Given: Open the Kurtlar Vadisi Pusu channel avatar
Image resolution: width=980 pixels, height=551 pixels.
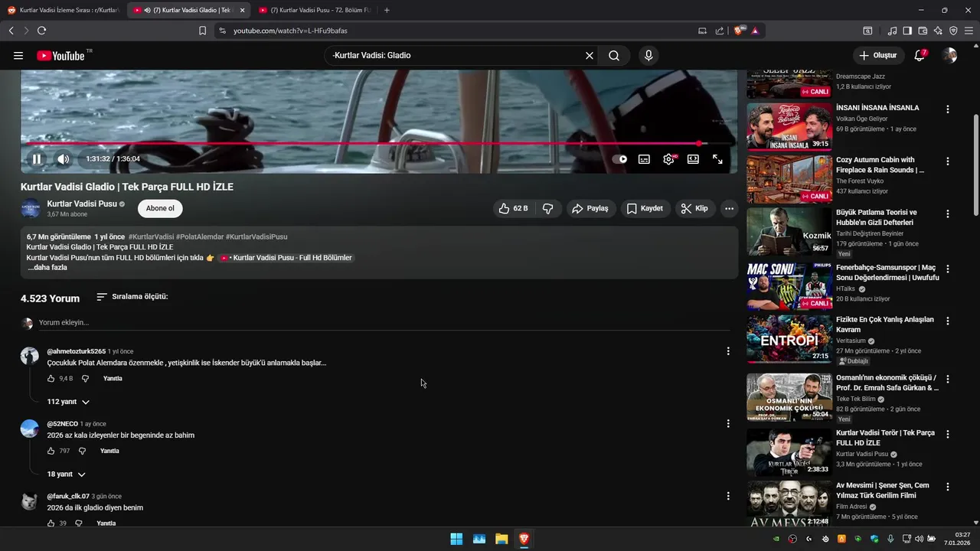Looking at the screenshot, I should tap(31, 208).
